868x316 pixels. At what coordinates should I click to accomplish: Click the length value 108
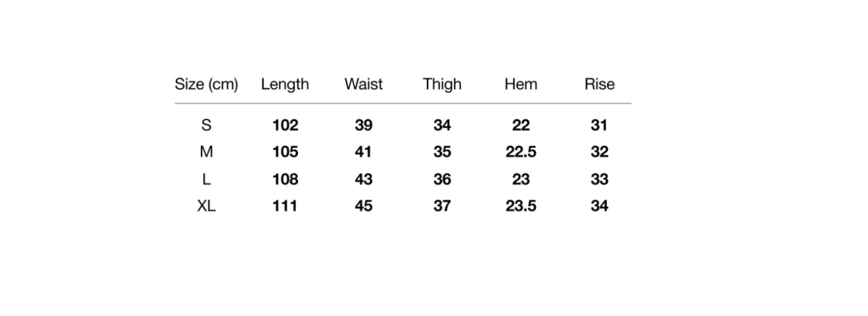(x=285, y=179)
